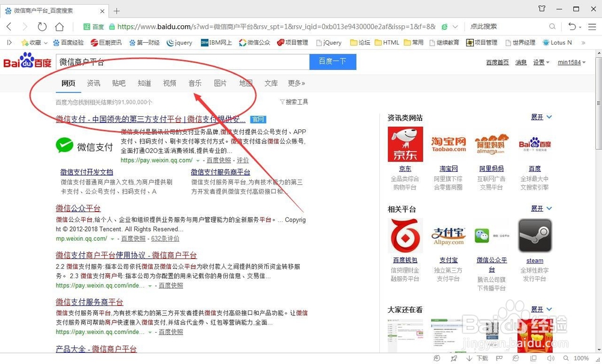Click the green compatibility mode e icon
The image size is (602, 364).
click(445, 26)
